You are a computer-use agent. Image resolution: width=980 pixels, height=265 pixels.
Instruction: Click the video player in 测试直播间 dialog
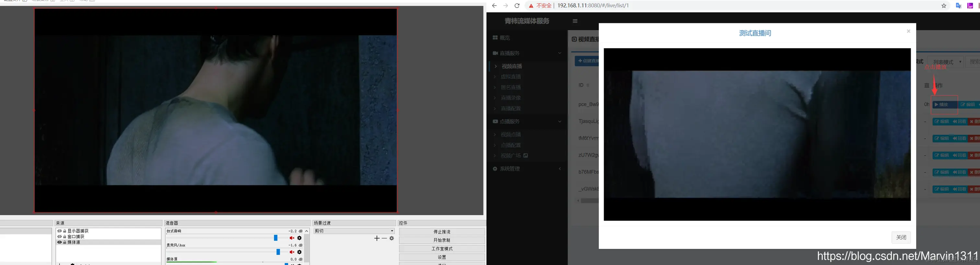tap(757, 134)
